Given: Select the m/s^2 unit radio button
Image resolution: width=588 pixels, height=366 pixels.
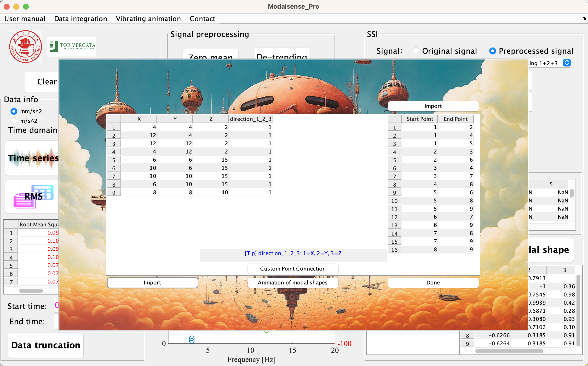Looking at the screenshot, I should point(14,121).
